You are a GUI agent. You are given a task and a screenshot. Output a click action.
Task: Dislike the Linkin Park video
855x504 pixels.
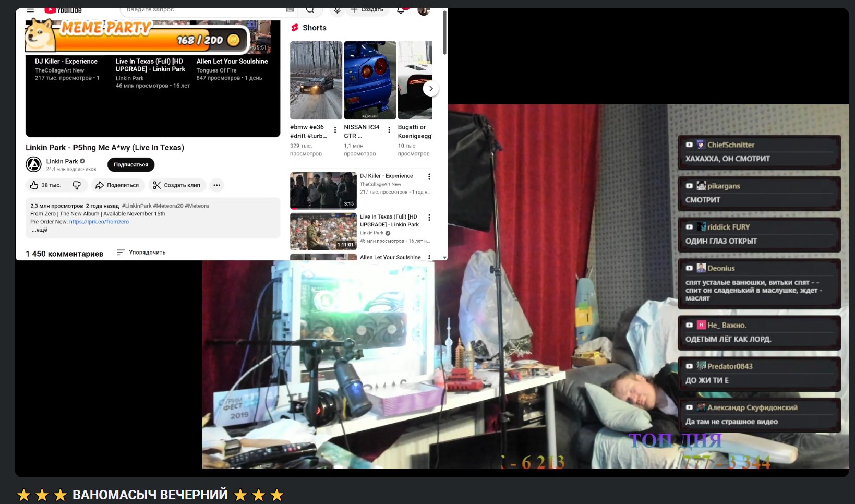point(77,185)
